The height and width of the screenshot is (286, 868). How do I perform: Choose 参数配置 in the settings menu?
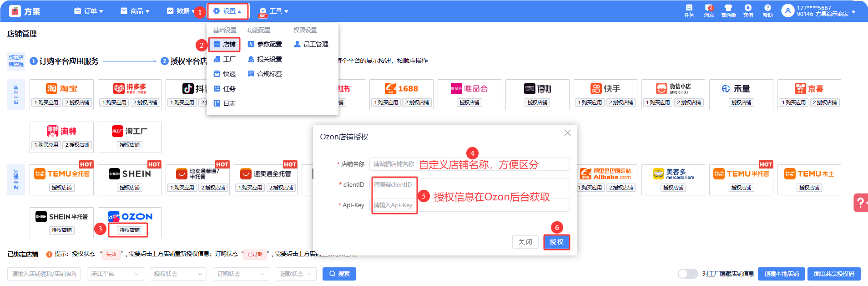[265, 44]
